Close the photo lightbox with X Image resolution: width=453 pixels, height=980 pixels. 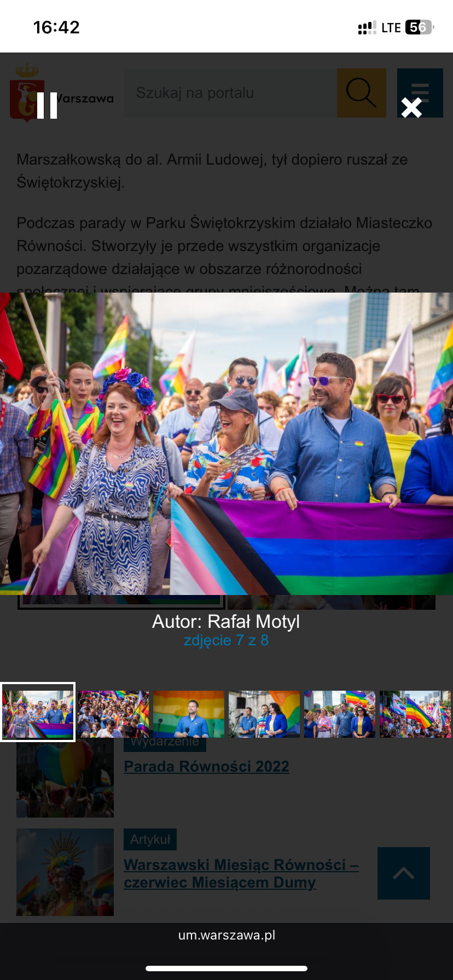click(x=411, y=108)
